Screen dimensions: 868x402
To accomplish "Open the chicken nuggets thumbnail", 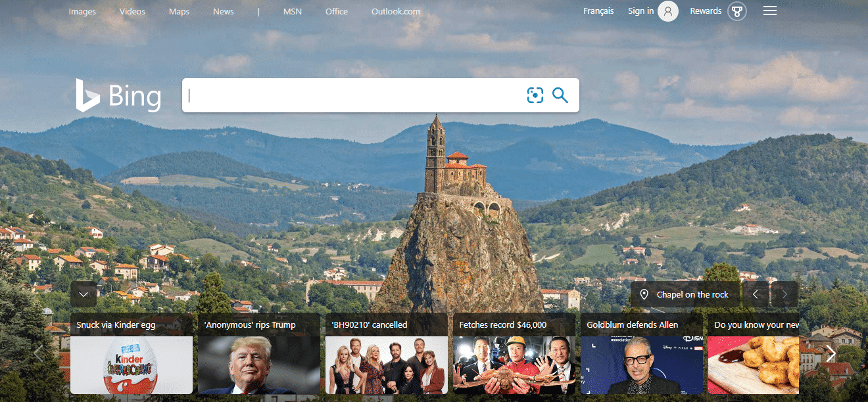I will (754, 365).
